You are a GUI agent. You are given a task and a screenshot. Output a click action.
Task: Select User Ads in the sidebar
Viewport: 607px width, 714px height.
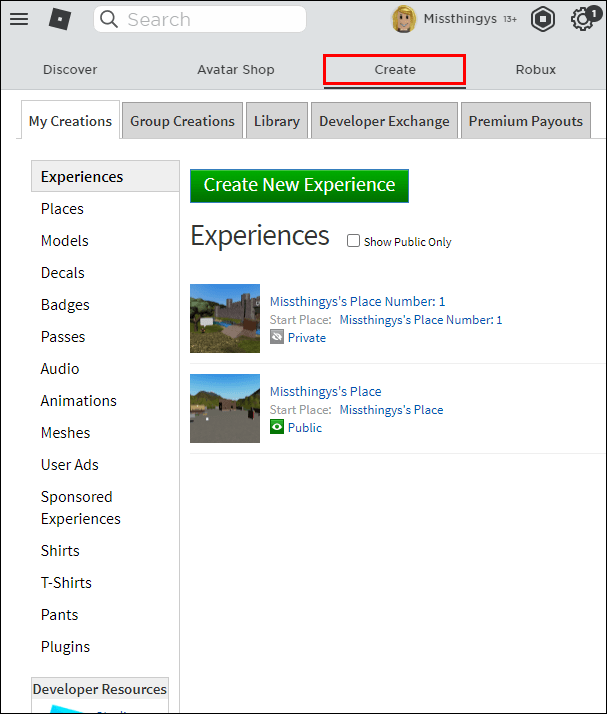coord(70,464)
